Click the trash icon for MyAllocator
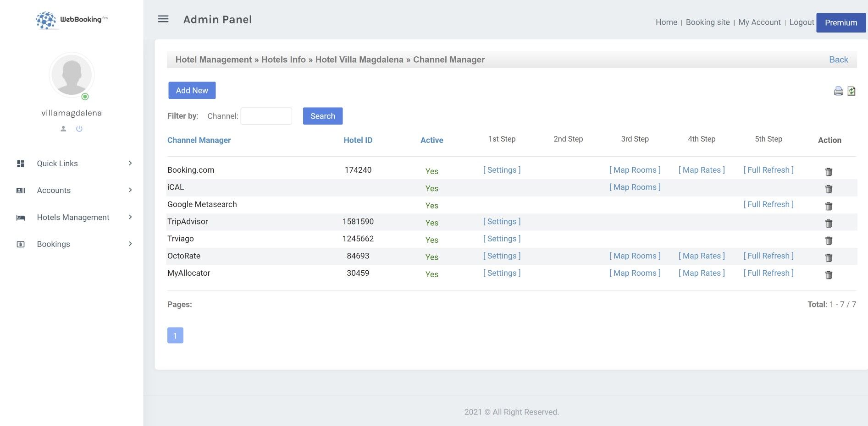Viewport: 868px width, 426px height. (x=829, y=275)
